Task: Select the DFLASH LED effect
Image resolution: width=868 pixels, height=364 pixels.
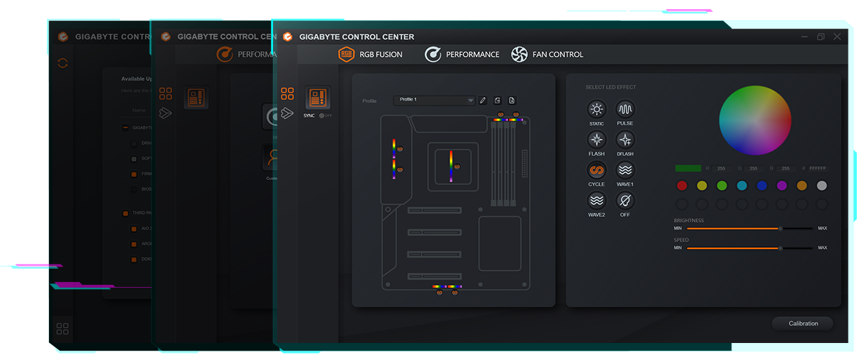Action: pyautogui.click(x=625, y=139)
